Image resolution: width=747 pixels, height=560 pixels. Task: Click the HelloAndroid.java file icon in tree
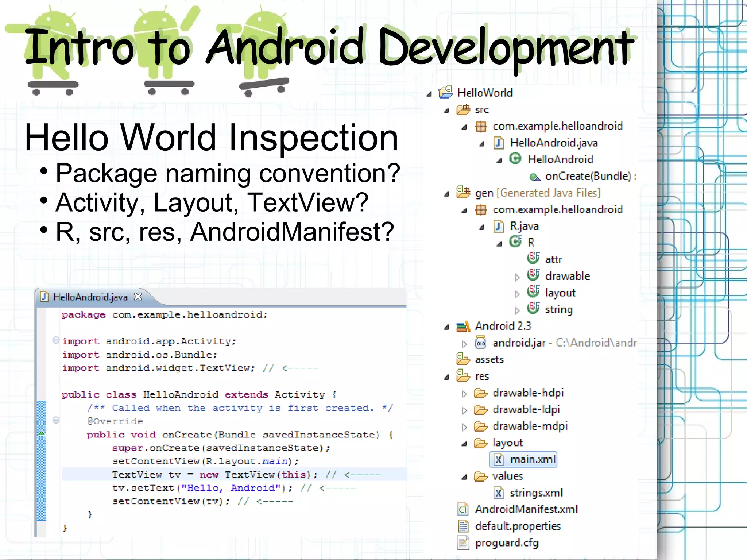coord(498,143)
